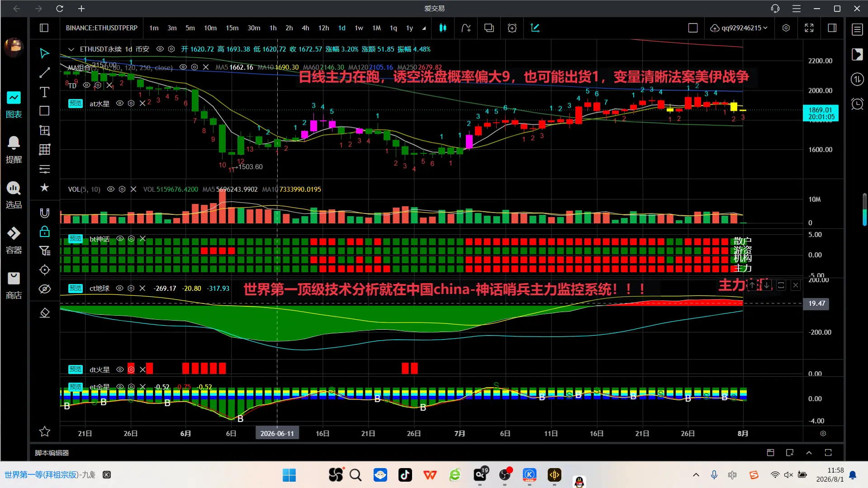The height and width of the screenshot is (488, 868).
Task: Click the filled star icon in drawing toolbar
Action: click(x=44, y=188)
